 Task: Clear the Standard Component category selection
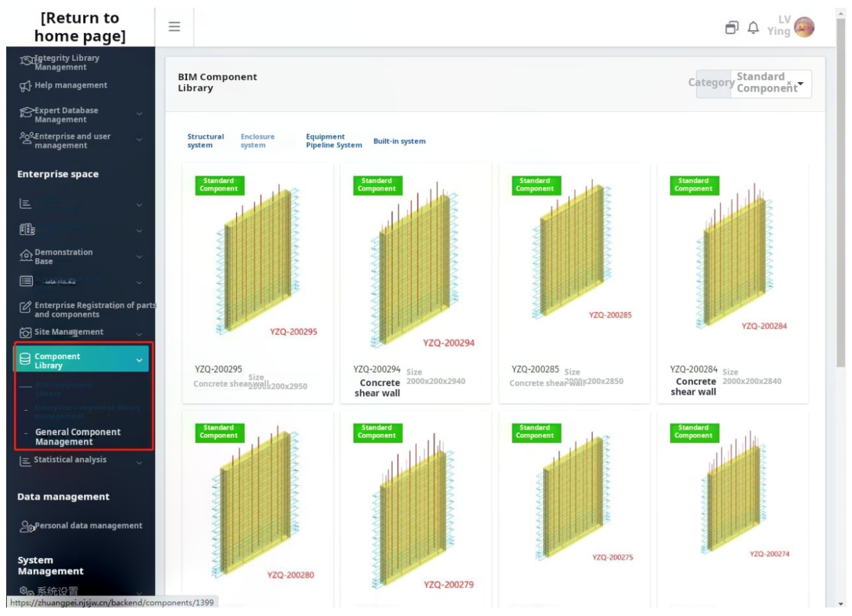pyautogui.click(x=789, y=83)
